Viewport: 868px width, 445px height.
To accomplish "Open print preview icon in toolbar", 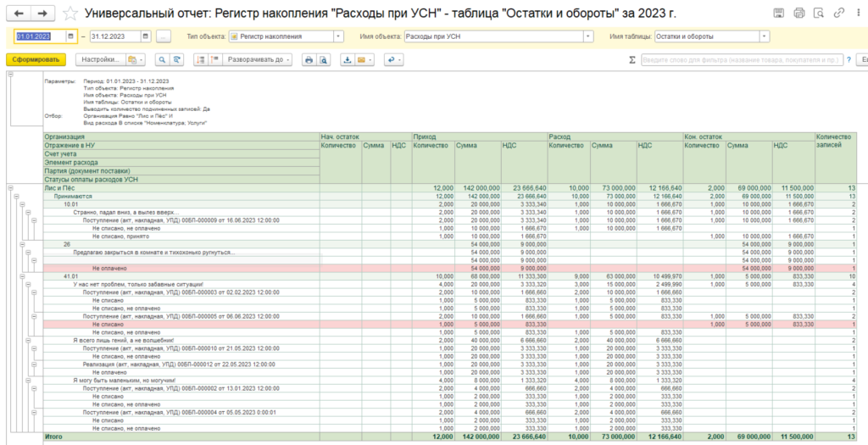I will 324,60.
